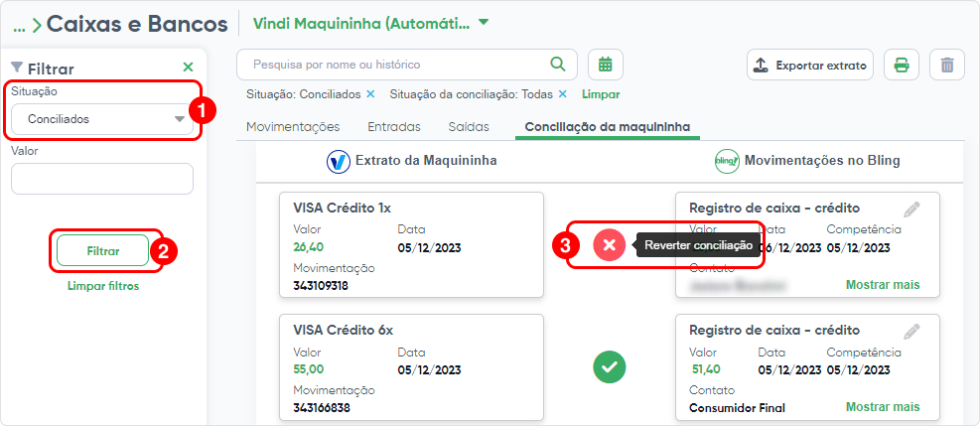The width and height of the screenshot is (980, 426).
Task: Expand the Vindi Maquininha account dropdown
Action: pos(484,23)
